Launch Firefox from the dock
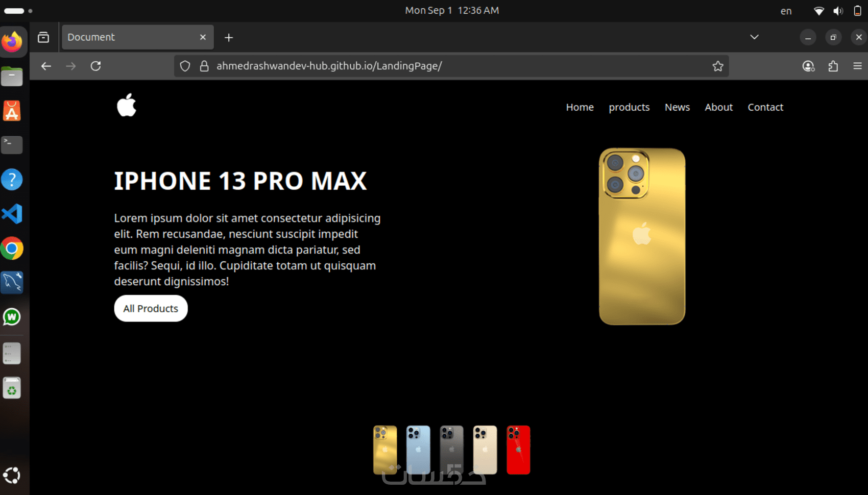Image resolution: width=868 pixels, height=495 pixels. 12,42
